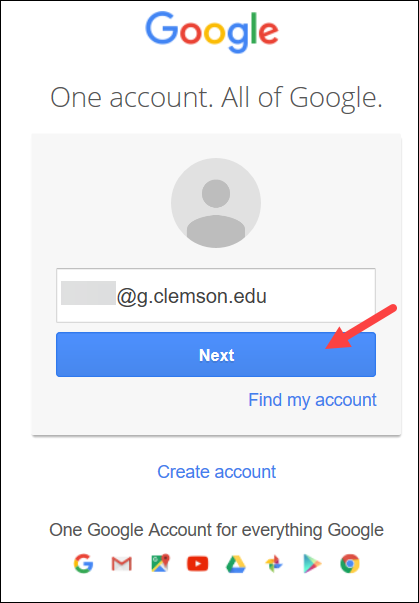419x603 pixels.
Task: Click the 'One account. All of Google.' heading
Action: coord(216,98)
